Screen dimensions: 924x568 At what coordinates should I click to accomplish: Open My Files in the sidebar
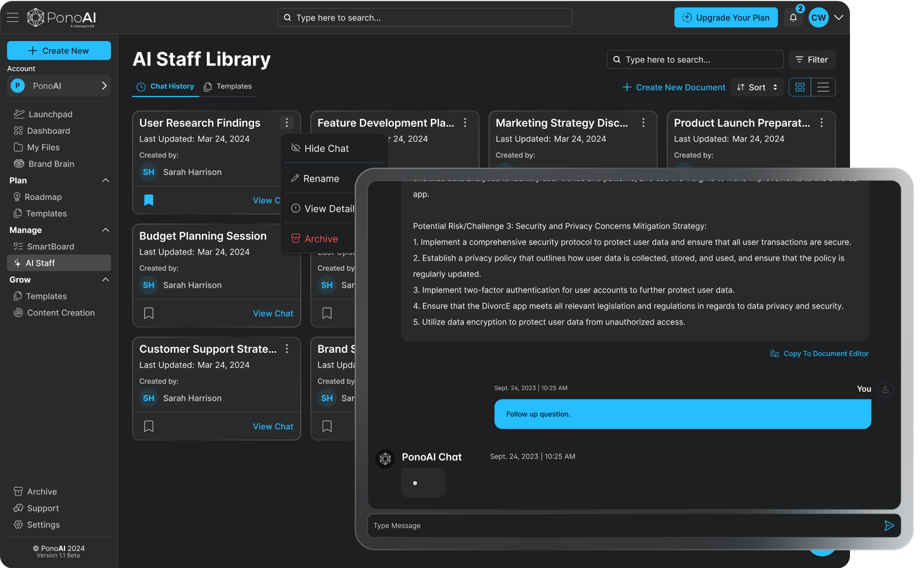37,147
